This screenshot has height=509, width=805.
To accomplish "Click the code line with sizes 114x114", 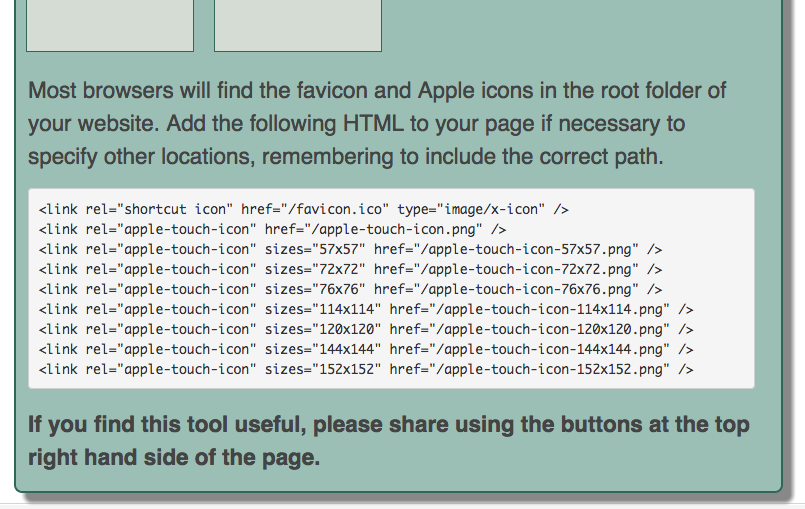I will (366, 310).
